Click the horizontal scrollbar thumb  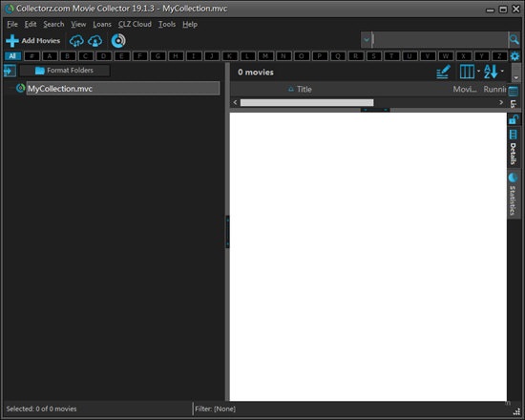click(306, 102)
